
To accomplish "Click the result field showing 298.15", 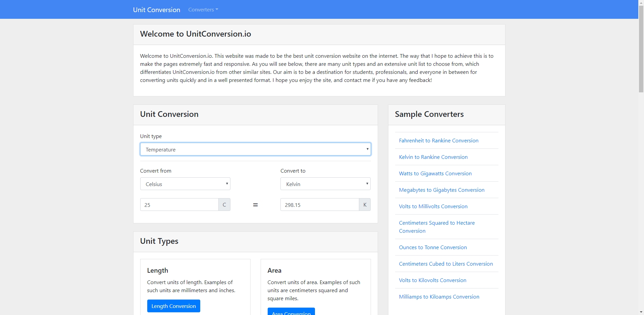I will click(x=320, y=205).
